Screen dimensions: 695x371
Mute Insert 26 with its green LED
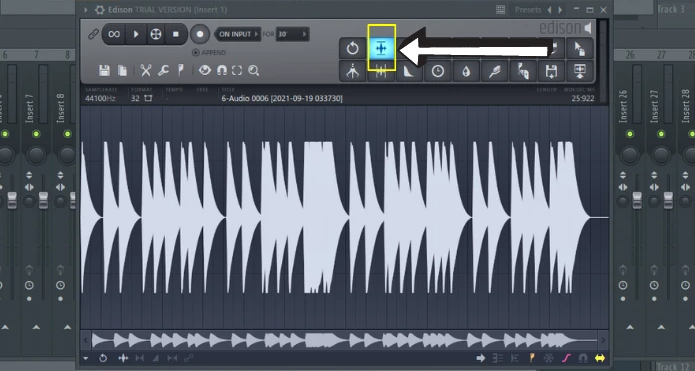[630, 134]
